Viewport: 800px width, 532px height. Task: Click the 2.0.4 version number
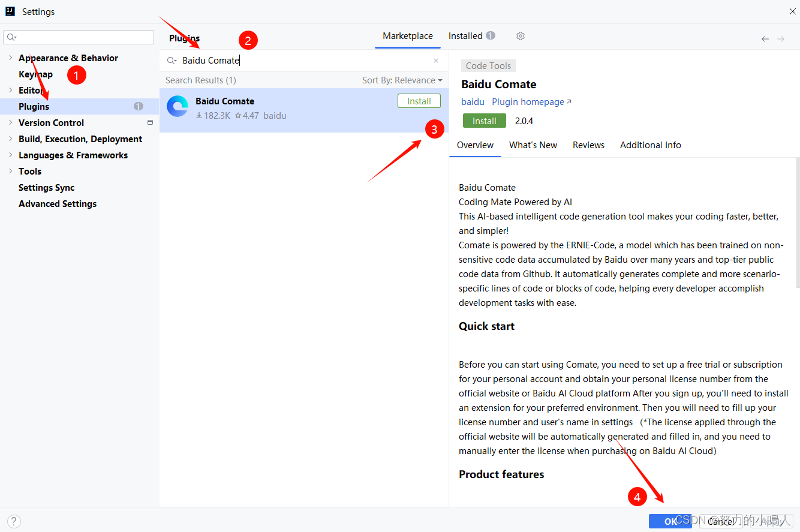(x=524, y=121)
